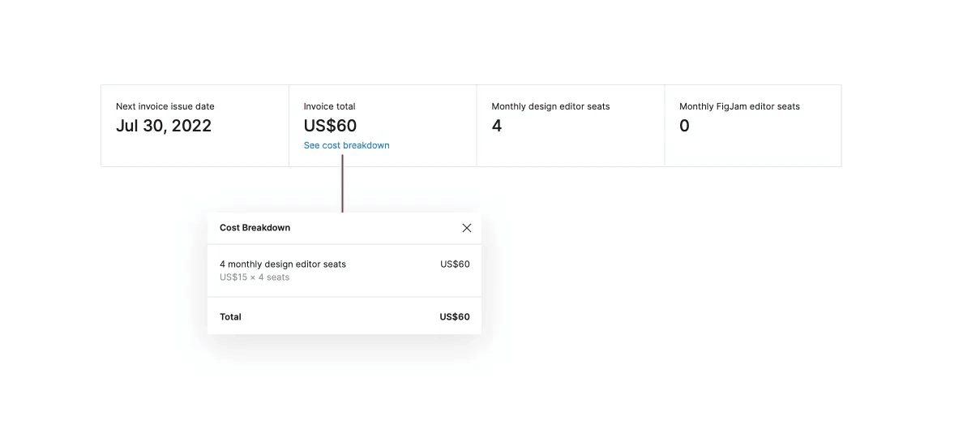Select the Monthly design editor seats label
Screen dimensions: 980x421
[x=550, y=106]
